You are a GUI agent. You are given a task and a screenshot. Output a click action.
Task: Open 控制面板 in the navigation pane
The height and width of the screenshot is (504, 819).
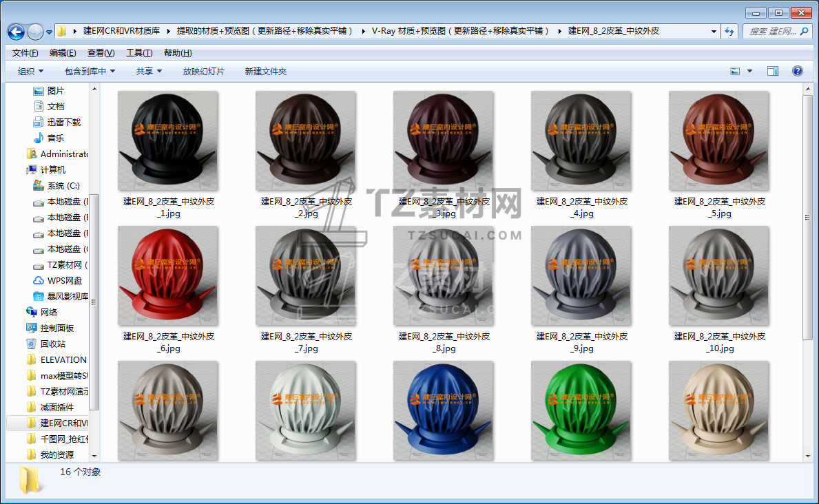coord(50,328)
